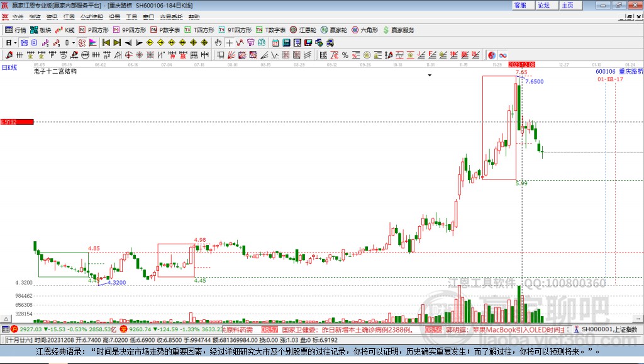Click the 老子十二宫结构 indicator label
644x364 pixels.
55,72
